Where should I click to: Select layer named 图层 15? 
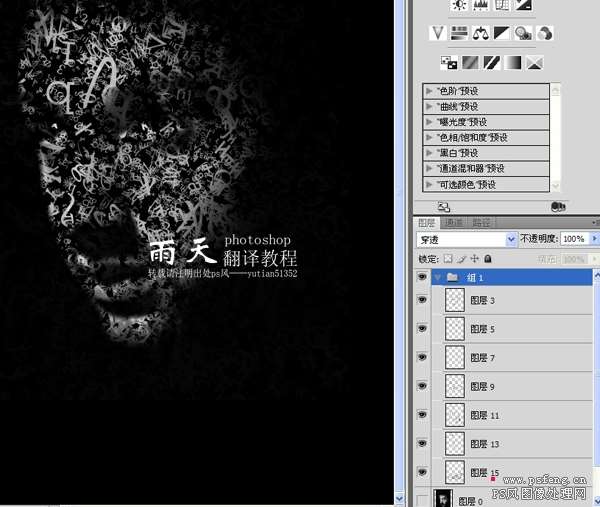click(x=484, y=473)
